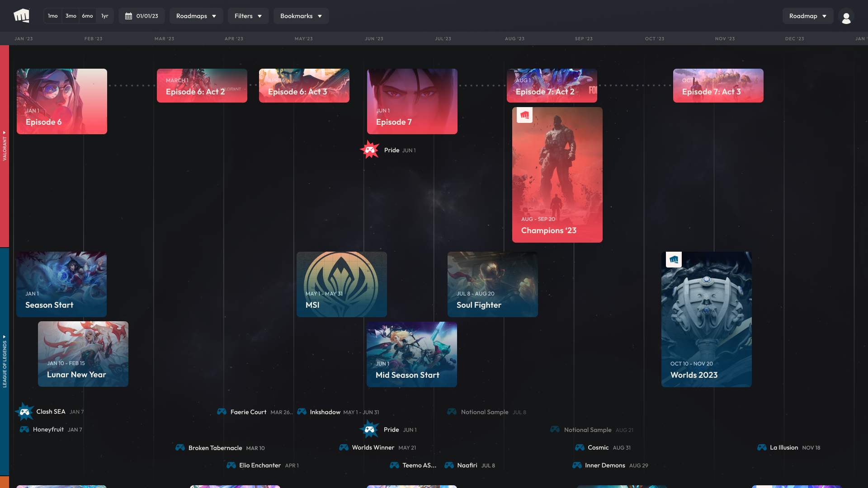Open the Bookmarks dropdown menu
This screenshot has width=868, height=488.
pos(301,16)
